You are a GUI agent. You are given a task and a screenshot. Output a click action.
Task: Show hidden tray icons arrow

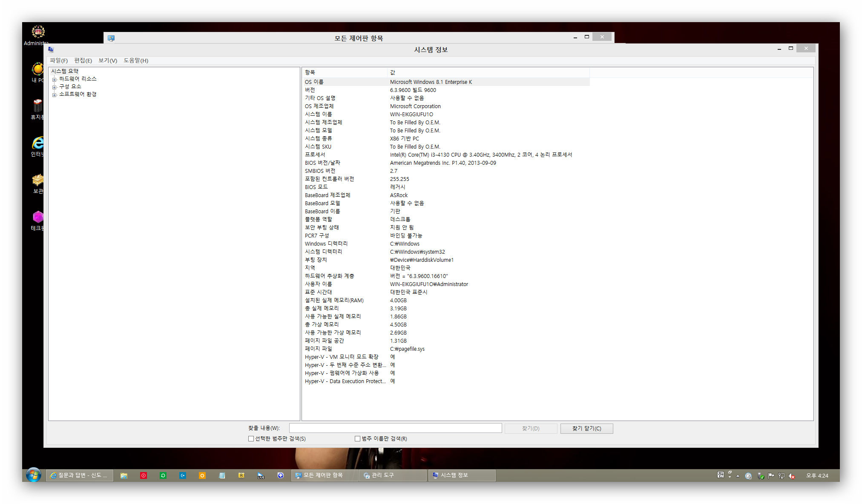(x=738, y=476)
